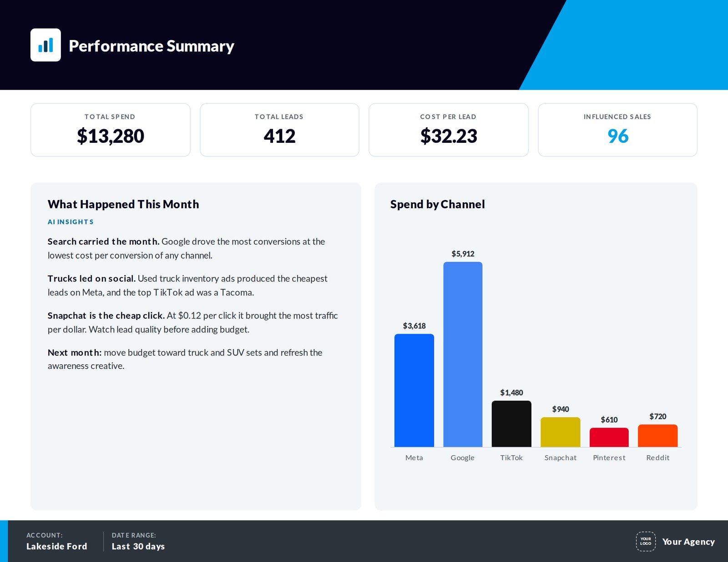Click the Your Agency name in footer
This screenshot has height=562, width=728.
click(x=688, y=542)
